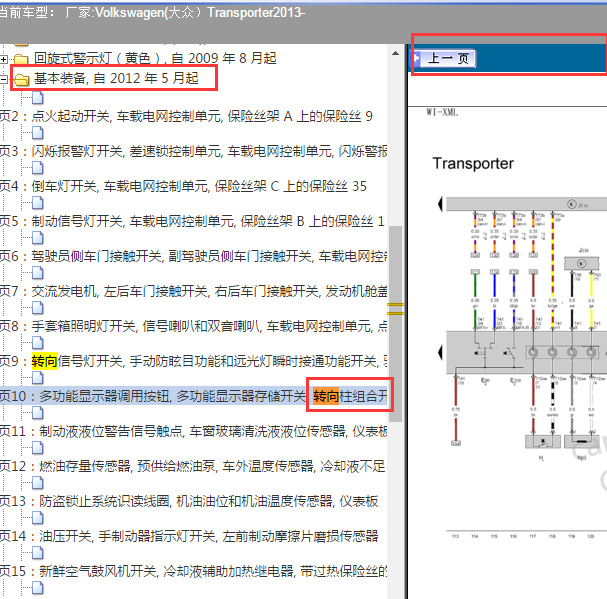Image resolution: width=607 pixels, height=599 pixels.
Task: Click the yellow highlighted 转向 in 页9
Action: (45, 361)
